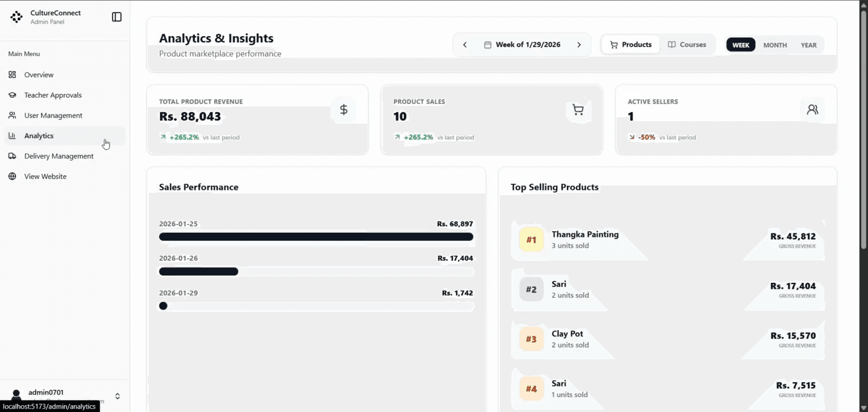
Task: Click the admin0701 user avatar
Action: click(16, 396)
